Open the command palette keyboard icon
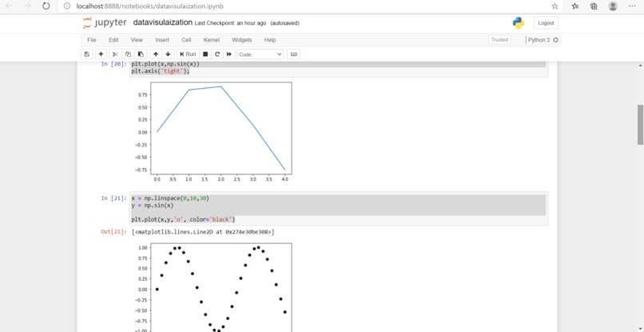 tap(293, 54)
